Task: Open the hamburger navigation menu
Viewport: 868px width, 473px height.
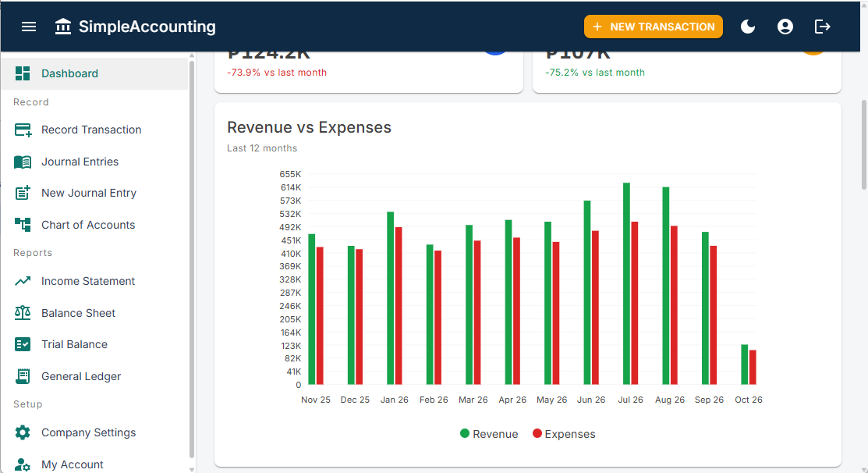Action: pos(29,27)
